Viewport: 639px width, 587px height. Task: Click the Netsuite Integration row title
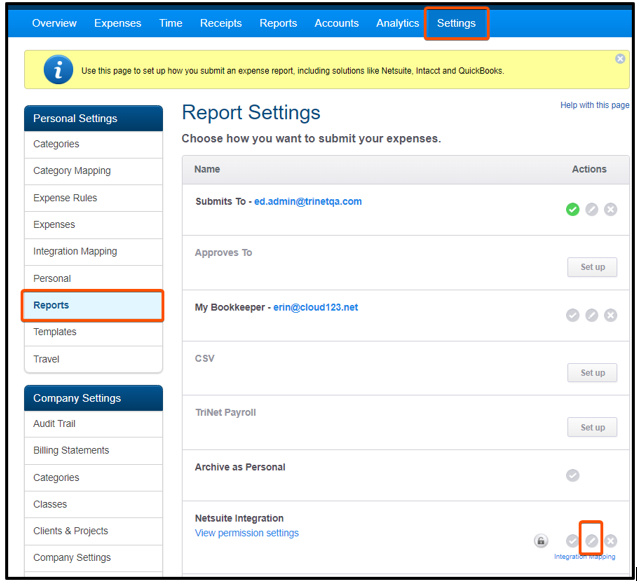coord(239,518)
